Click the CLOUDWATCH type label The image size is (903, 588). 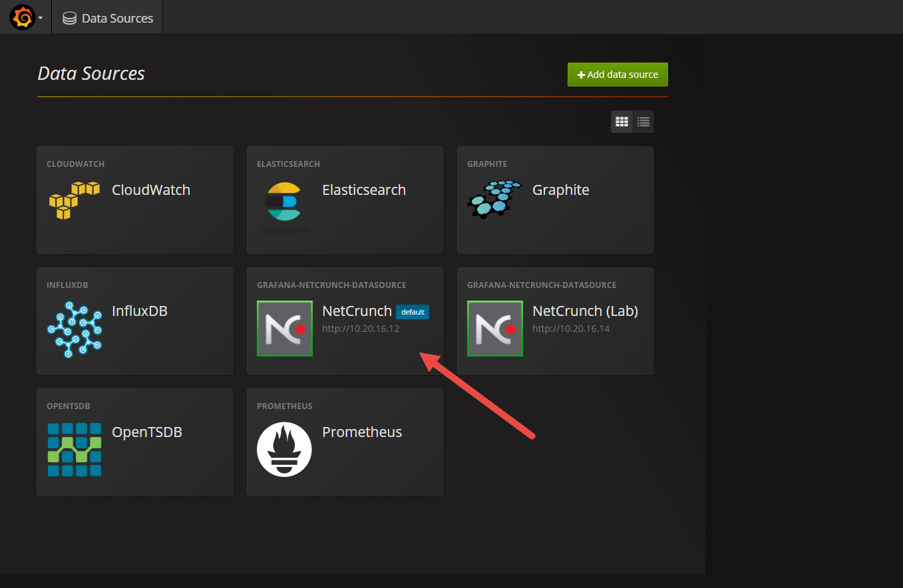pos(76,164)
